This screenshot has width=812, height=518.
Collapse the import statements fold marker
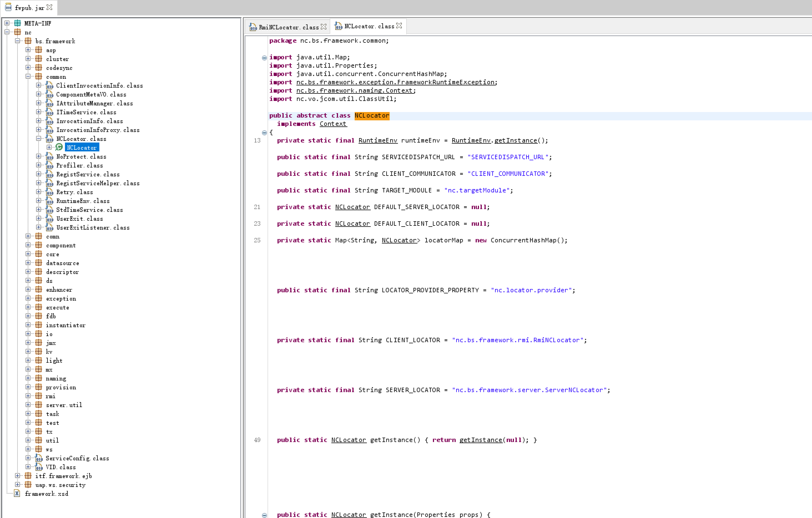(x=264, y=58)
